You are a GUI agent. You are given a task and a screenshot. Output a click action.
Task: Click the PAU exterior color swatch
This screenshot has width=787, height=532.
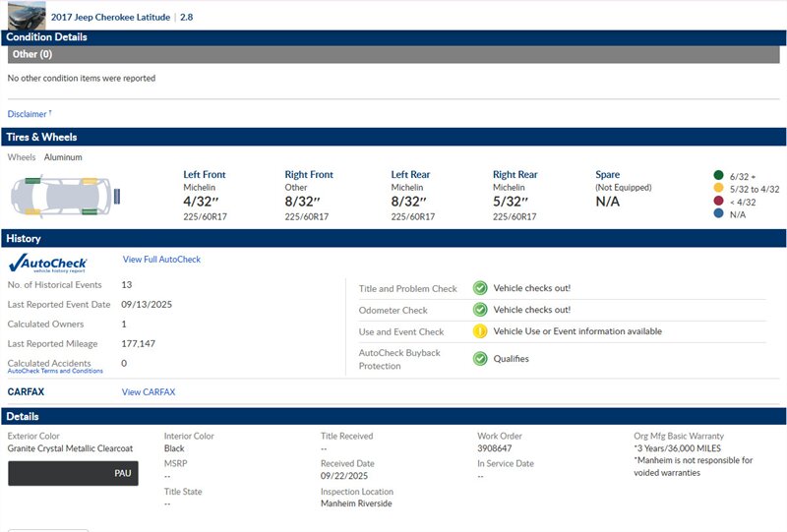click(73, 473)
